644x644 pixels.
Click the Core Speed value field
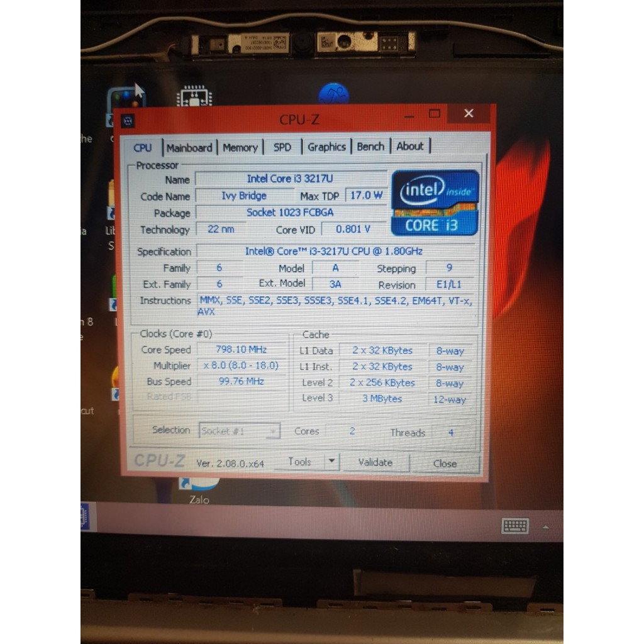coord(241,350)
